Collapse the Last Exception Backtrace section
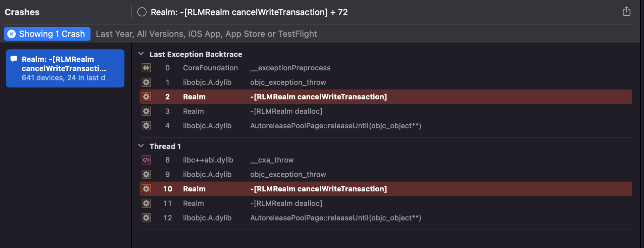Viewport: 644px width, 248px height. pos(141,54)
